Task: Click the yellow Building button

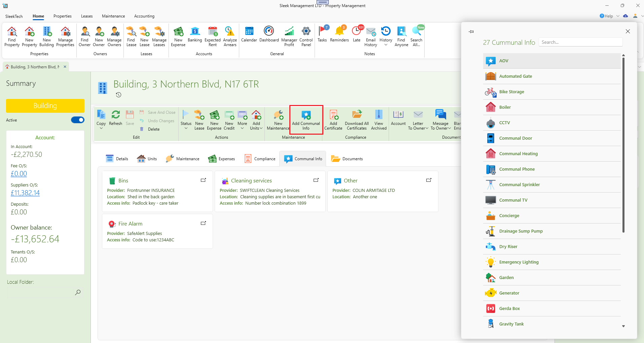Action: [45, 106]
